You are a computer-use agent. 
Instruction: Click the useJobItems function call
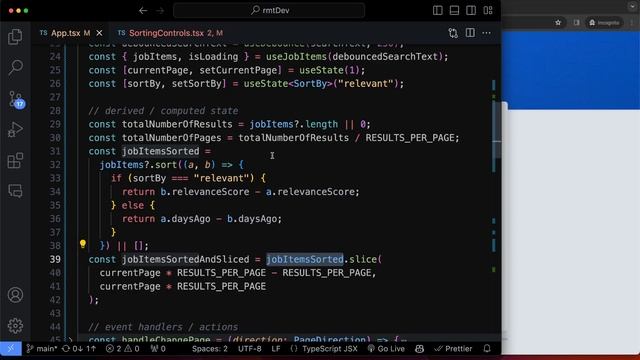point(296,56)
